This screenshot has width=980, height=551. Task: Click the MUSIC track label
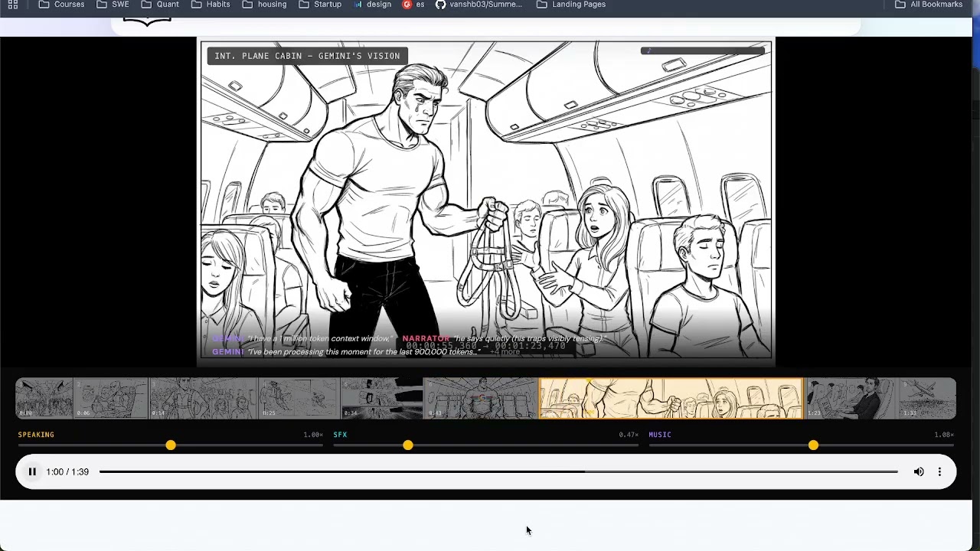tap(660, 435)
